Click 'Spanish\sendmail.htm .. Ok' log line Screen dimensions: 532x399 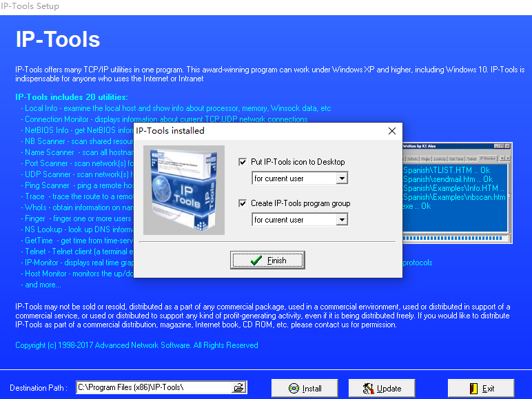(x=448, y=179)
